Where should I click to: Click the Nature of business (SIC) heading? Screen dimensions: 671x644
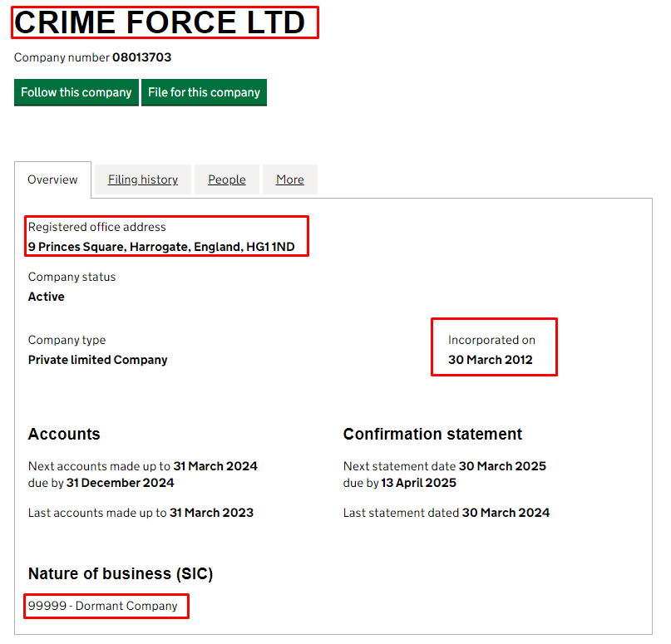[x=121, y=574]
